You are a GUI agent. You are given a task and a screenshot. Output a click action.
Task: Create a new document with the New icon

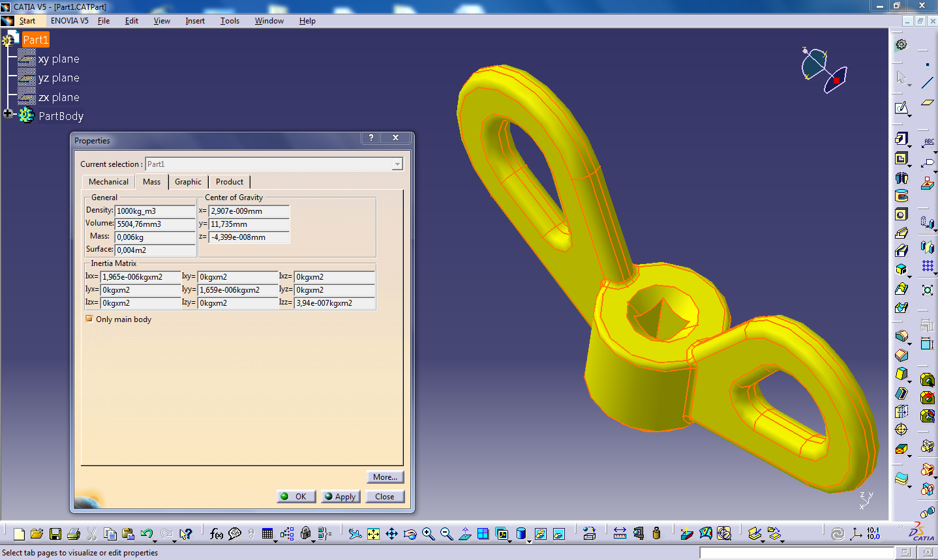pos(19,534)
